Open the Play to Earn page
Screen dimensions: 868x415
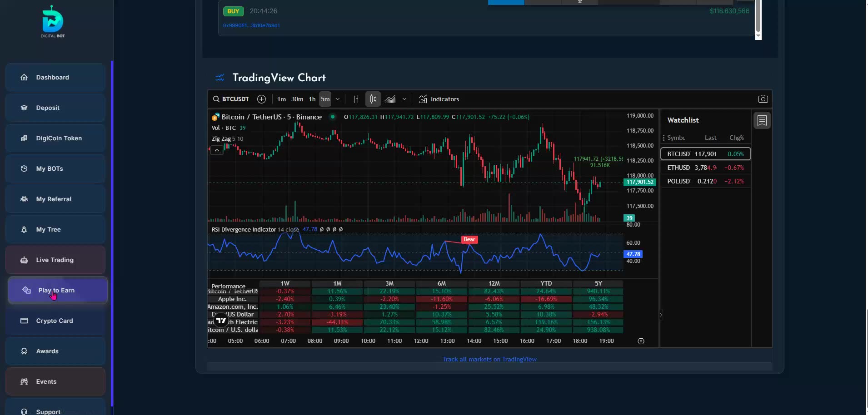pyautogui.click(x=56, y=290)
